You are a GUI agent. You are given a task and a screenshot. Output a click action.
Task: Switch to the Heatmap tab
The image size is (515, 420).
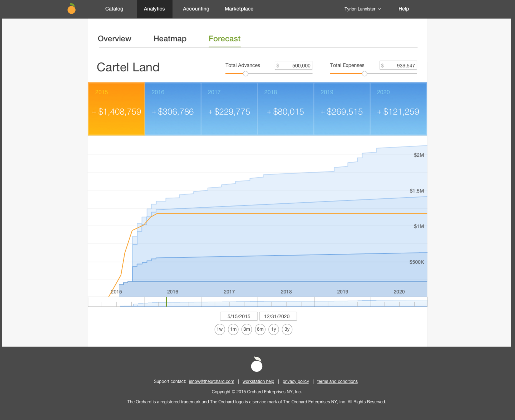click(170, 39)
